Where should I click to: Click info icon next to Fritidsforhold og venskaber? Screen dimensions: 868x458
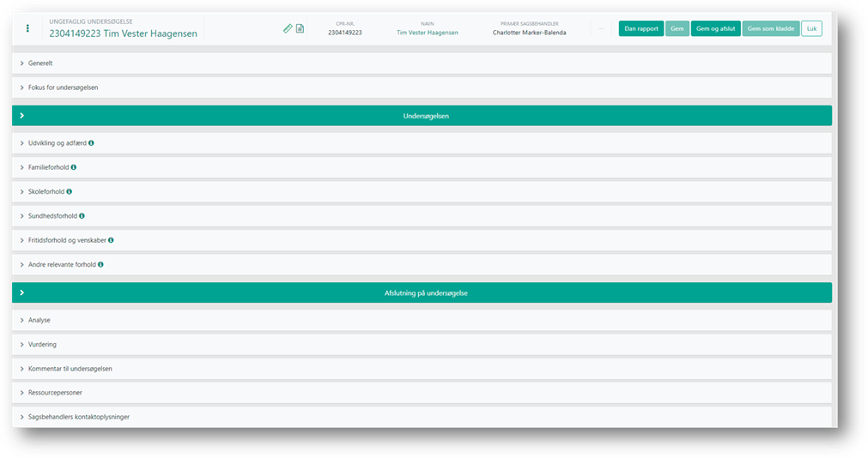pyautogui.click(x=111, y=240)
